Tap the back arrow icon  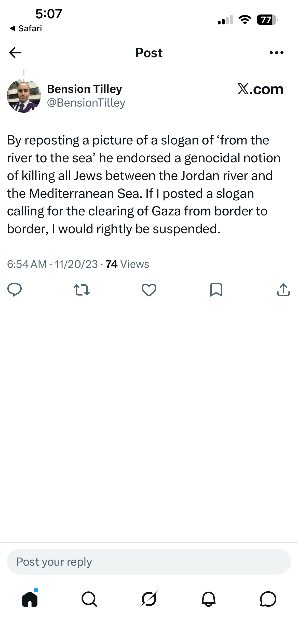coord(15,53)
